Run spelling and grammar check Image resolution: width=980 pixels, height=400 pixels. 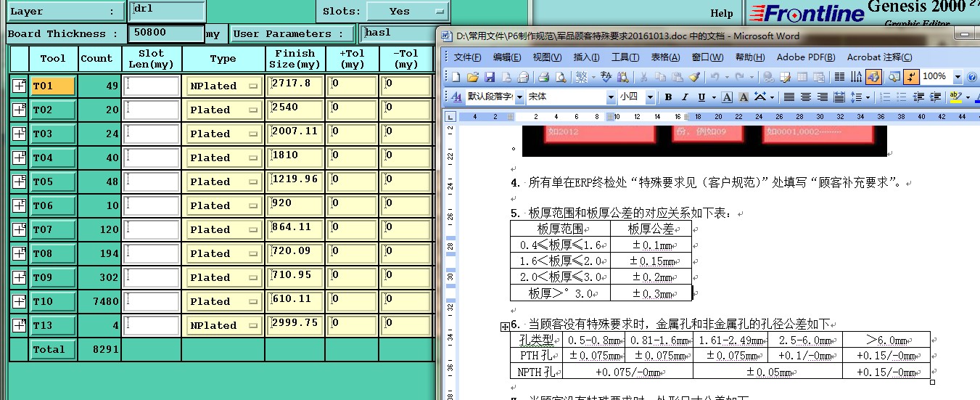tap(606, 76)
